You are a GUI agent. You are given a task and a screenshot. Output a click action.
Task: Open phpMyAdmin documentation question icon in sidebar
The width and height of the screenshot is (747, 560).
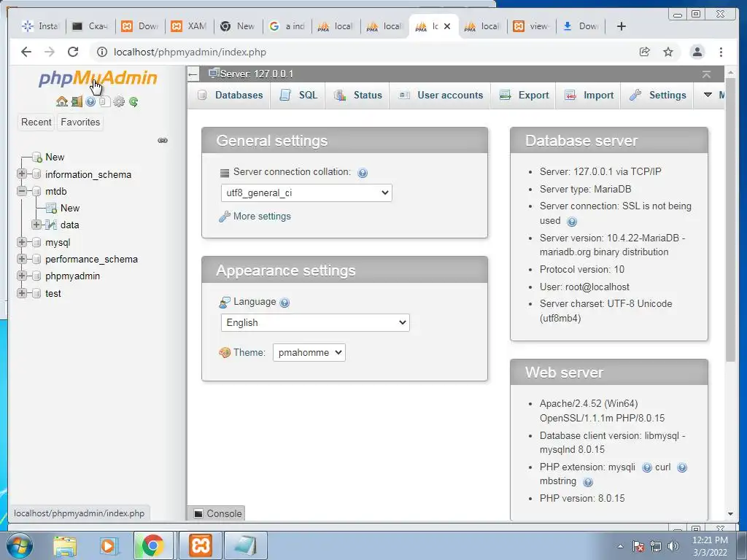(90, 101)
